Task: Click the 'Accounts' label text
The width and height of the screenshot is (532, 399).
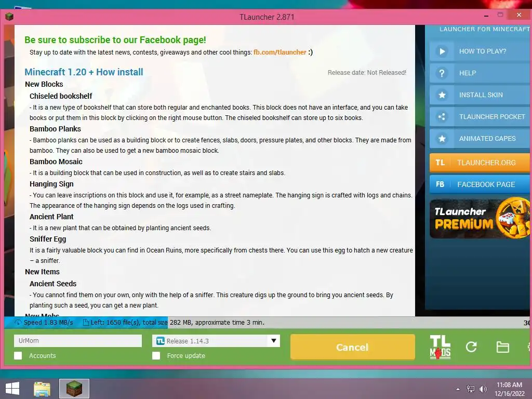Action: coord(43,355)
